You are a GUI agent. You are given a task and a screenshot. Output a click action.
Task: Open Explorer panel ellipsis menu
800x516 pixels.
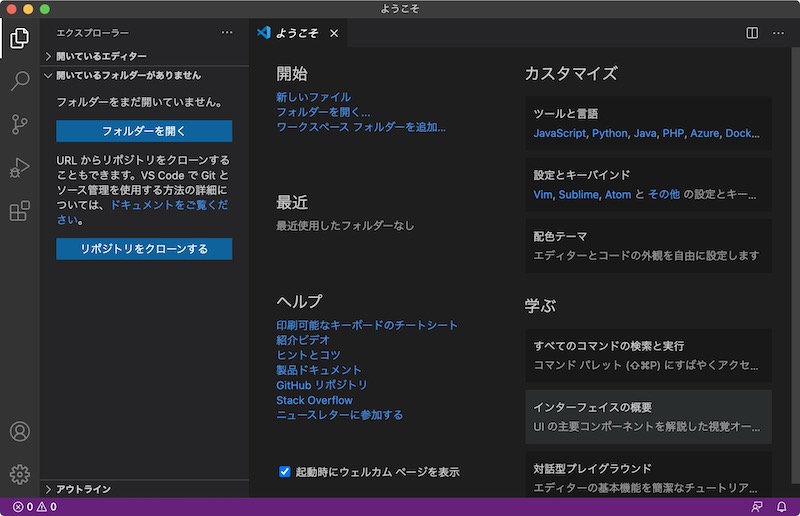[x=227, y=33]
